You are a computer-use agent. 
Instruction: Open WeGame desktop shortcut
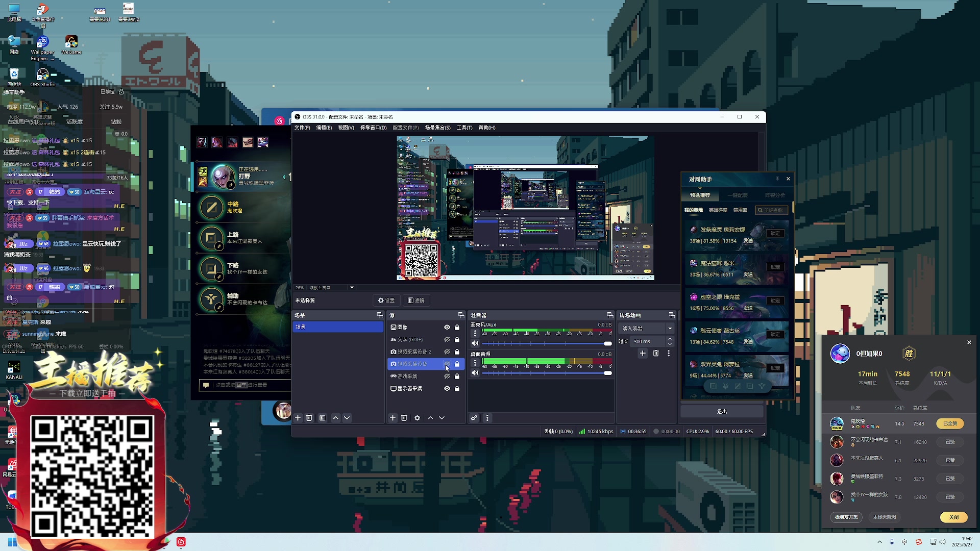(x=71, y=45)
